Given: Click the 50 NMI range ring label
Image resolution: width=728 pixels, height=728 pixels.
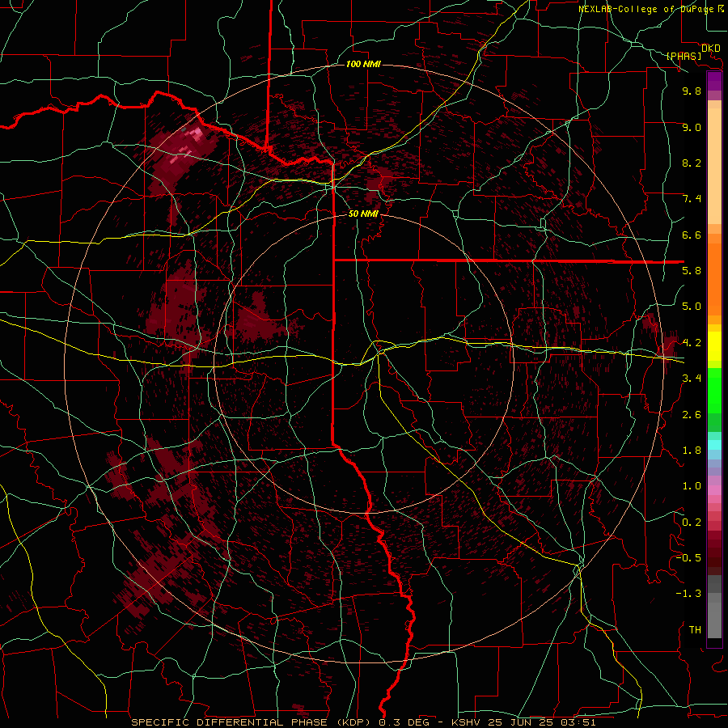Looking at the screenshot, I should tap(363, 214).
